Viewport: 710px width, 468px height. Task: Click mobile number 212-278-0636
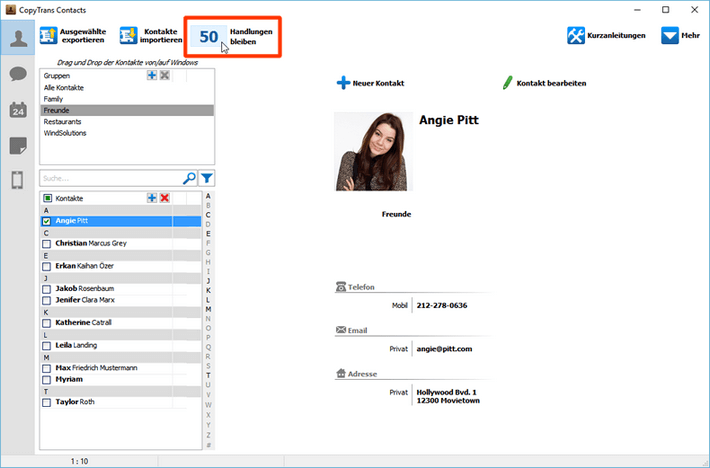click(x=442, y=306)
